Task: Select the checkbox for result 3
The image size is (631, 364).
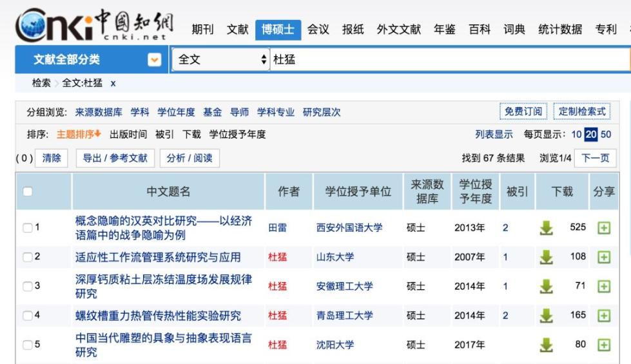Action: tap(26, 287)
